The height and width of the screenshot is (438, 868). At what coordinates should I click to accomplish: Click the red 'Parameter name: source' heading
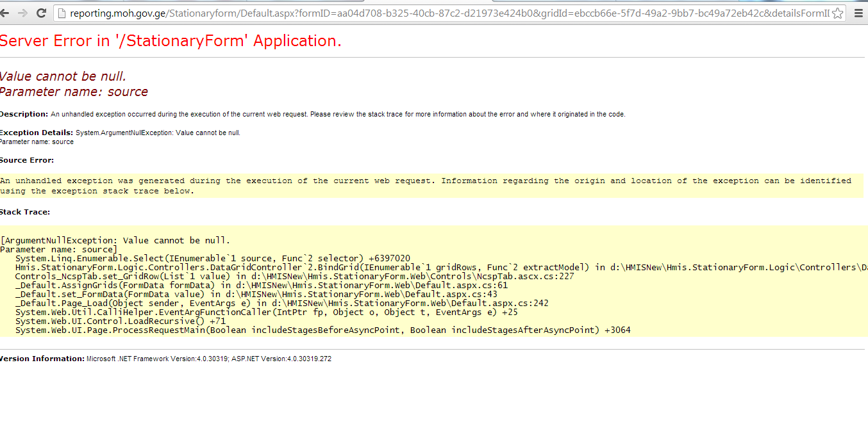point(74,92)
